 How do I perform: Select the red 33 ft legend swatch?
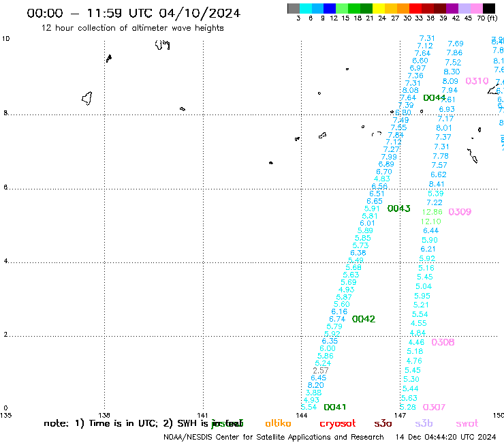pos(415,8)
